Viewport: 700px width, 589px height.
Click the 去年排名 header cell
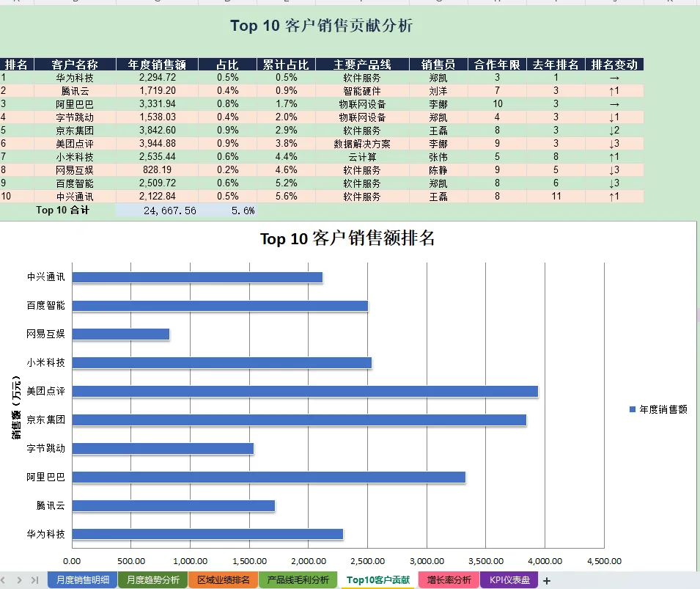tap(556, 65)
